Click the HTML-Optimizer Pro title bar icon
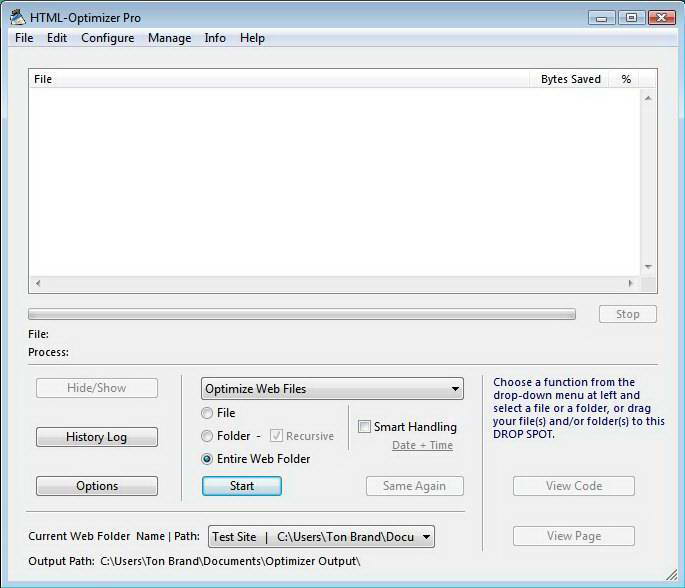Image resolution: width=685 pixels, height=588 pixels. (x=17, y=17)
